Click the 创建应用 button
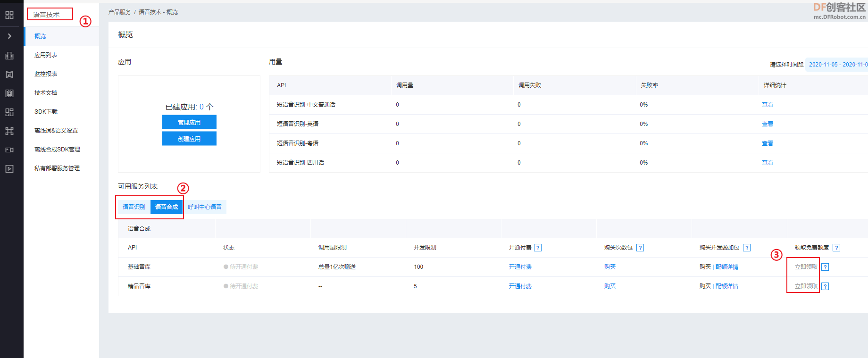 [189, 139]
